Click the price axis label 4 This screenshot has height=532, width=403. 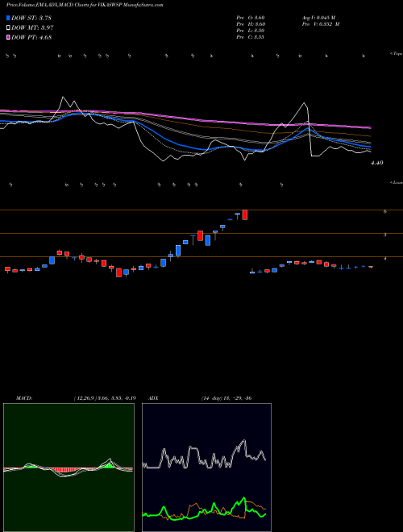pos(385,258)
